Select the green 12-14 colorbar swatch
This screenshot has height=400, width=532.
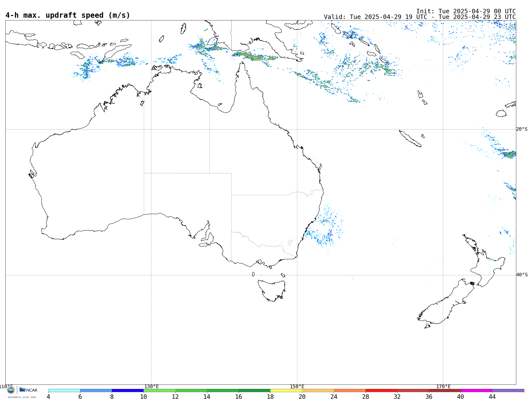click(x=191, y=391)
